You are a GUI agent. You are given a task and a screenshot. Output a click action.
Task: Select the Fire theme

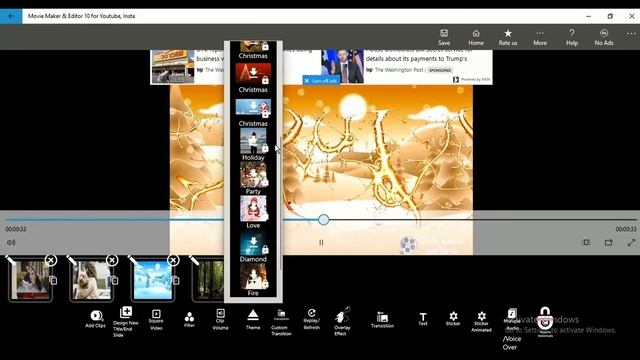[253, 280]
